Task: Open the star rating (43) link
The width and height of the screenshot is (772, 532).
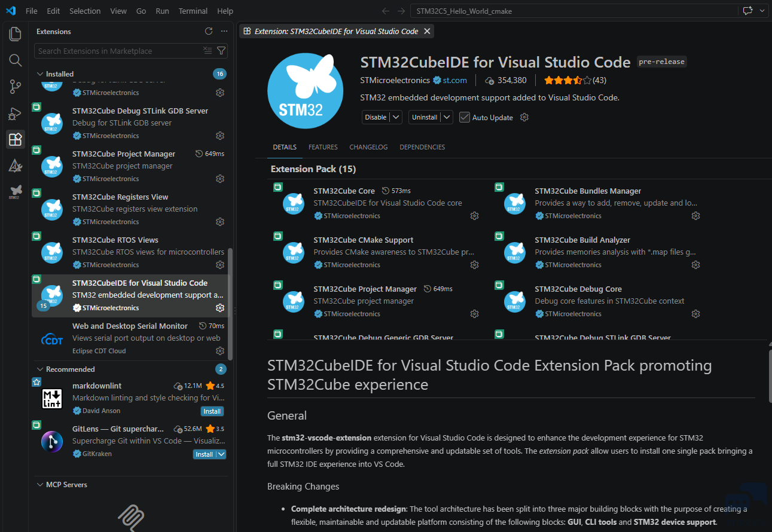Action: [x=575, y=80]
